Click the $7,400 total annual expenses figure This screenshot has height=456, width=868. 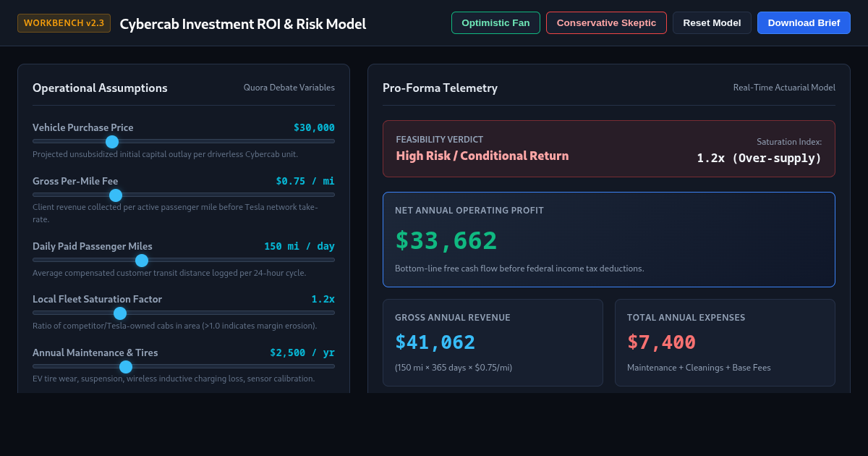click(x=661, y=342)
